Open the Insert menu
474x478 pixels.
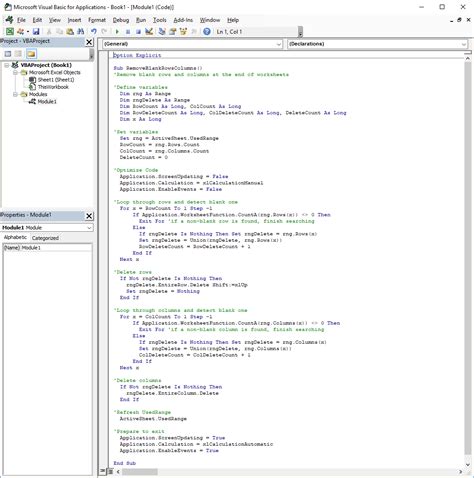coord(74,20)
